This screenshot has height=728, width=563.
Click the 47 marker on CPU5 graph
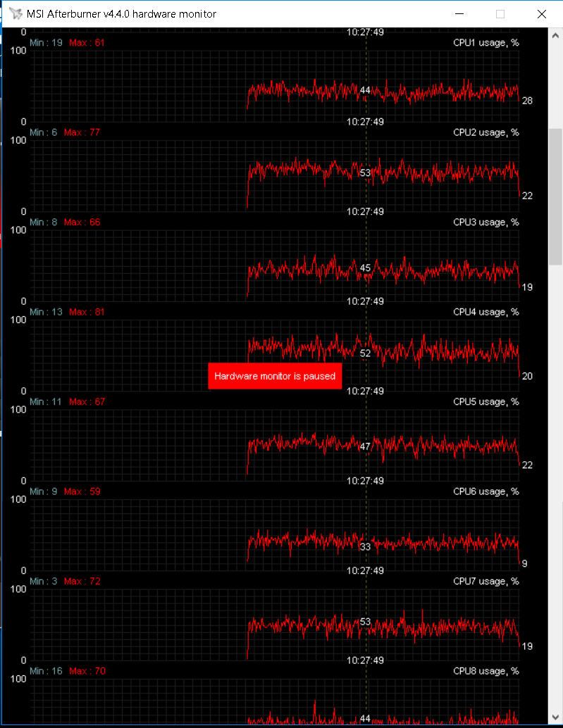(x=365, y=446)
